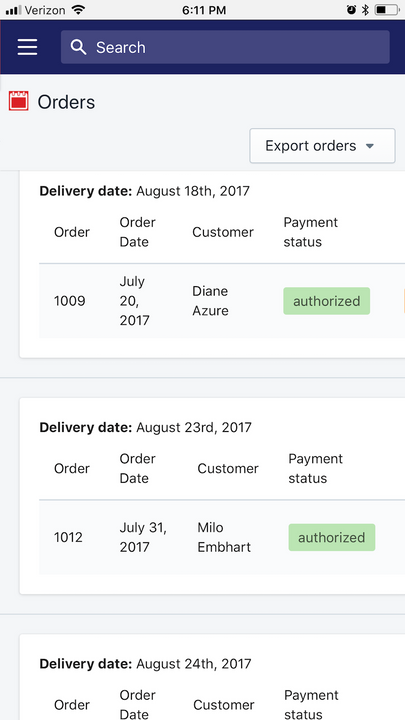Tap the Wi-Fi signal icon
The height and width of the screenshot is (720, 405).
click(79, 10)
